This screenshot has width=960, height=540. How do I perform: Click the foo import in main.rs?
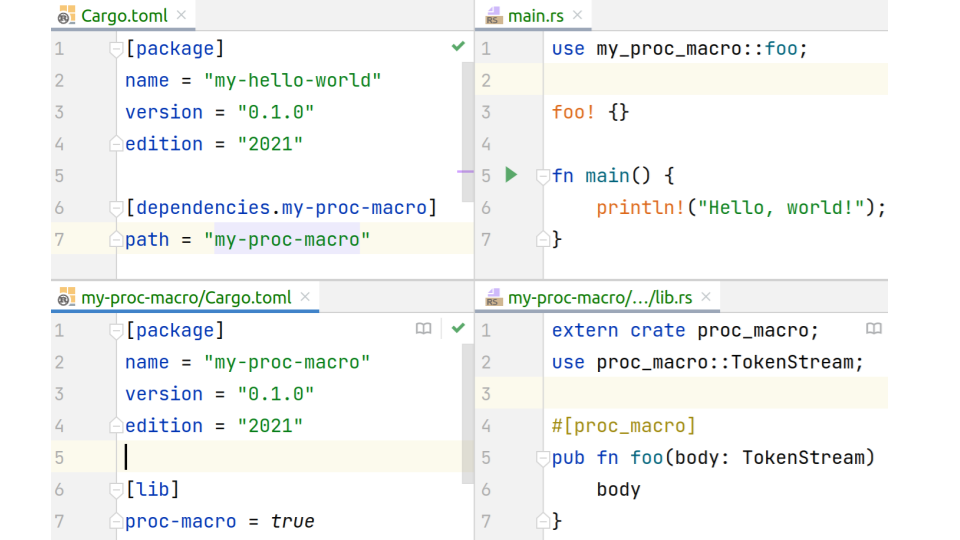782,48
